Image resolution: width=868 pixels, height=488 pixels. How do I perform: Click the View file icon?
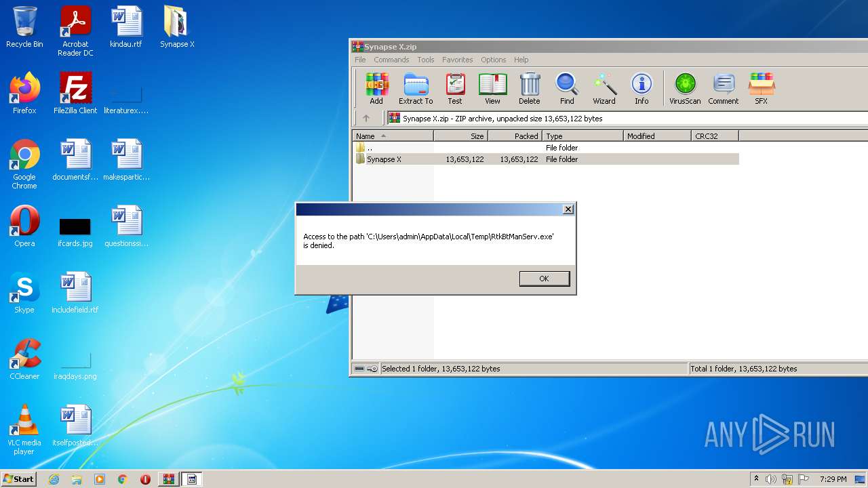point(492,89)
